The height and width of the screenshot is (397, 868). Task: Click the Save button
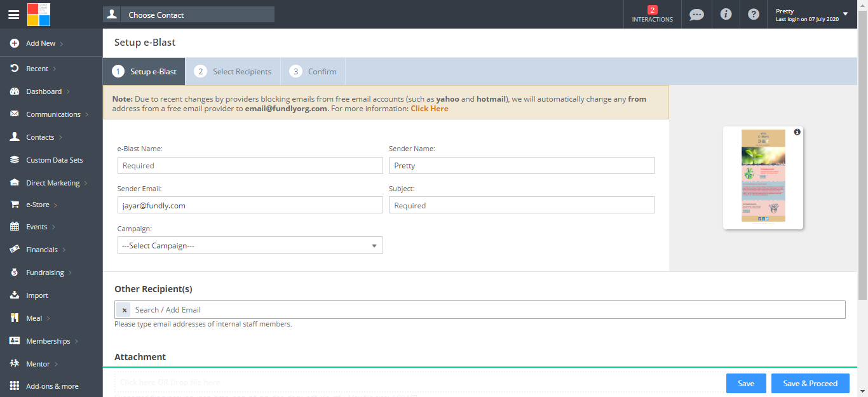tap(746, 383)
